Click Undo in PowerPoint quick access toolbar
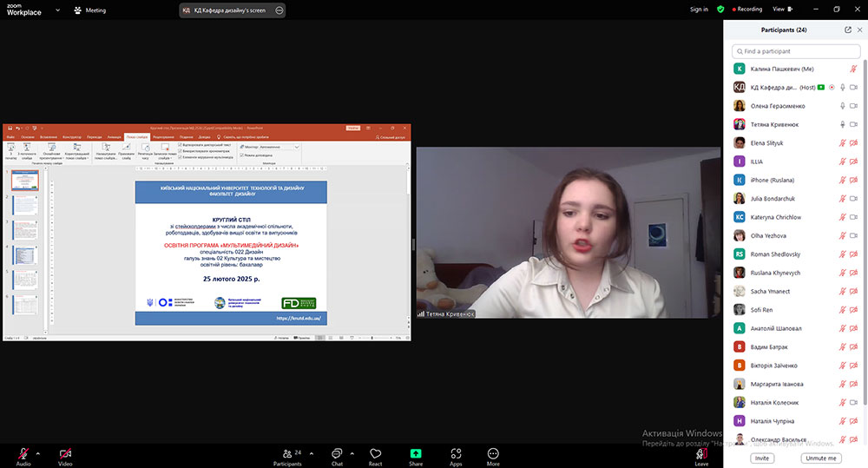This screenshot has width=868, height=468. 17,128
